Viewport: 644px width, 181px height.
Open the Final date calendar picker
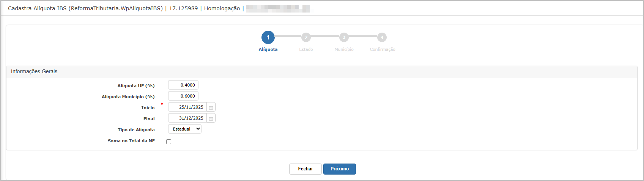point(211,118)
